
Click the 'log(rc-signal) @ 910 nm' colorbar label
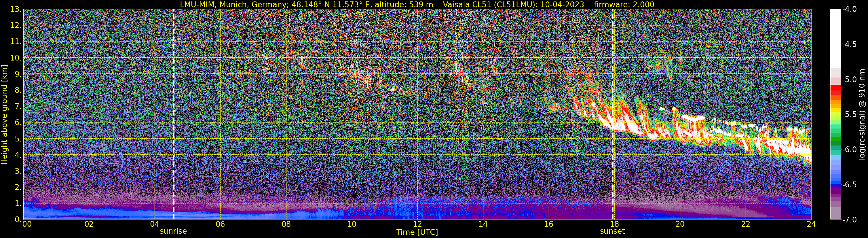863,115
